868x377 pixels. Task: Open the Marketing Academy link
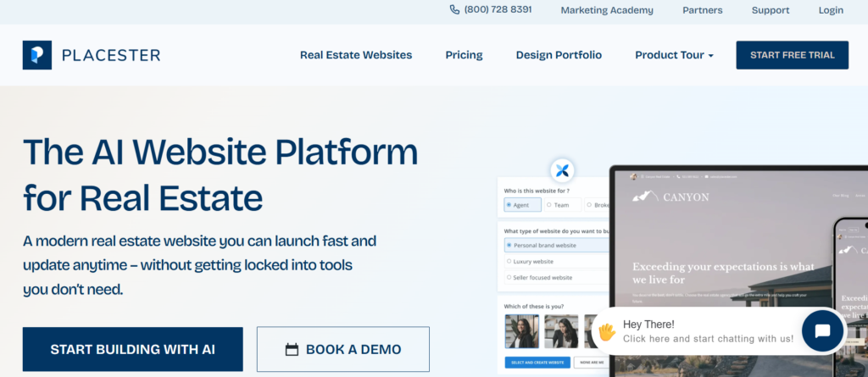tap(607, 10)
